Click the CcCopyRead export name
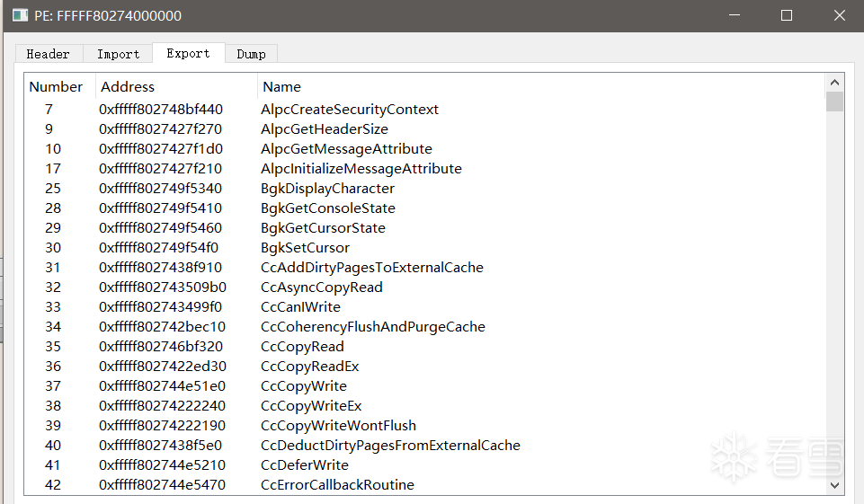This screenshot has width=864, height=504. 302,347
